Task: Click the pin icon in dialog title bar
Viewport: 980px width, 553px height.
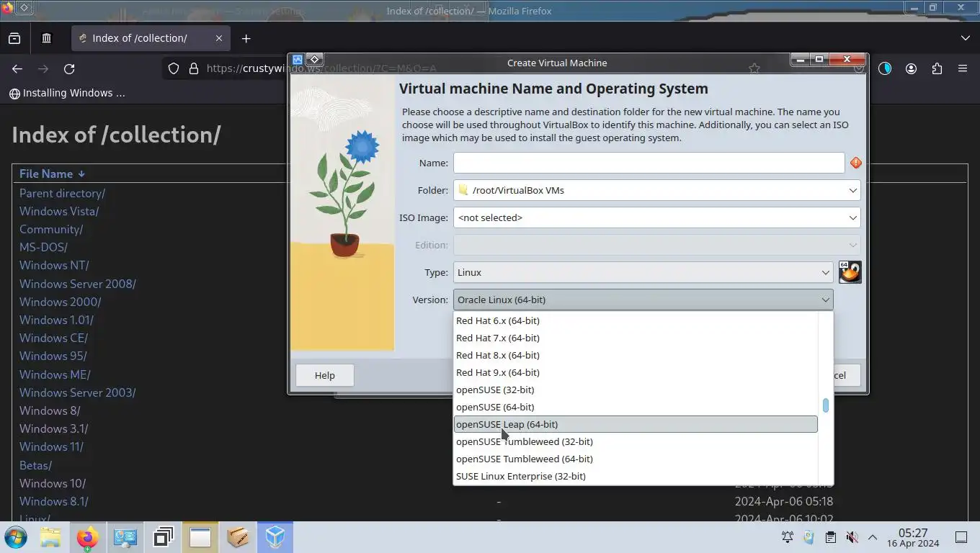Action: pos(315,60)
